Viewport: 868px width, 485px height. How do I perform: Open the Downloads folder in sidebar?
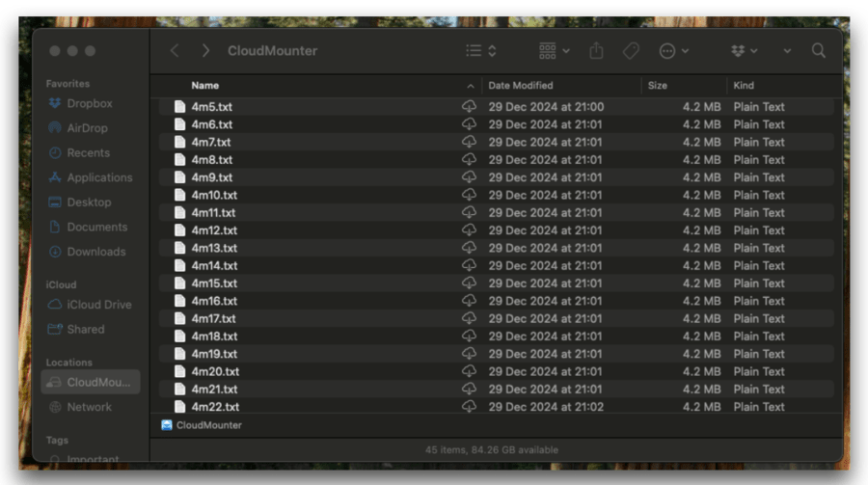[x=95, y=252]
